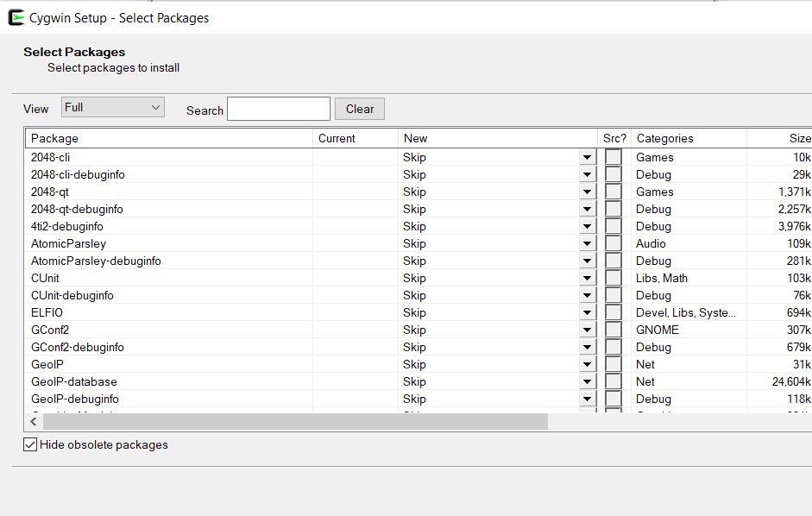The image size is (812, 516).
Task: Click Skip in the GeoIP-debuginfo row
Action: point(414,399)
